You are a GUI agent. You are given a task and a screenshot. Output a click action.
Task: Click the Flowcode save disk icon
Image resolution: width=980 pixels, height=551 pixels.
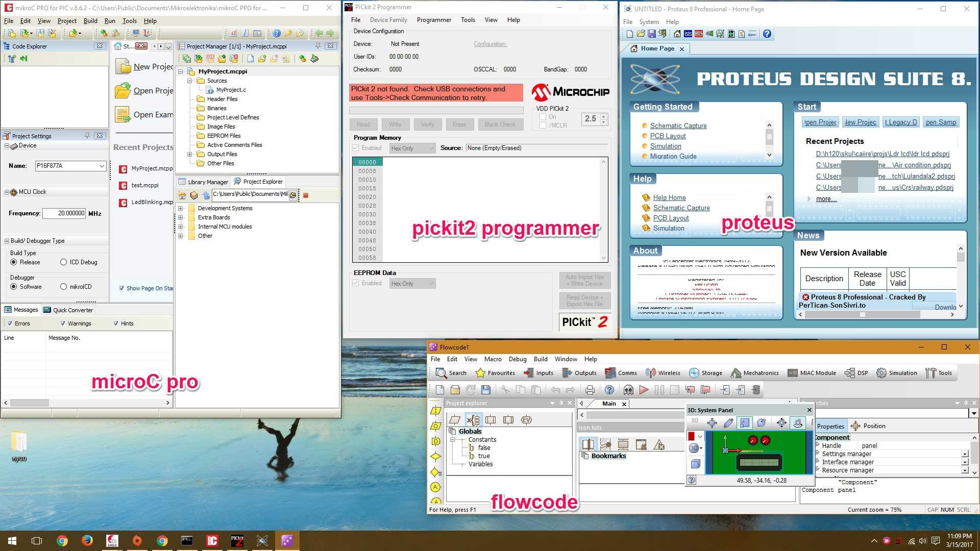[x=486, y=390]
